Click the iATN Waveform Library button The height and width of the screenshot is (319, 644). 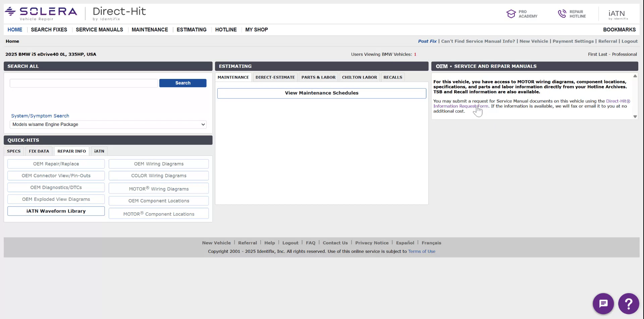(x=56, y=211)
